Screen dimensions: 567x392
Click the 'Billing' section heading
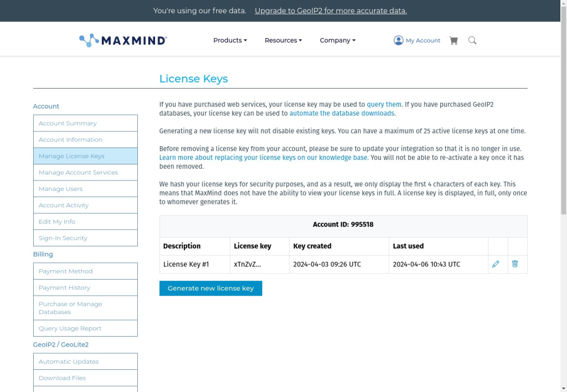(x=43, y=254)
